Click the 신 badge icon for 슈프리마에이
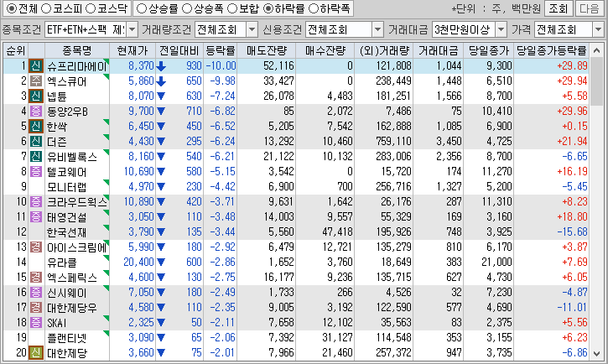 coord(36,66)
